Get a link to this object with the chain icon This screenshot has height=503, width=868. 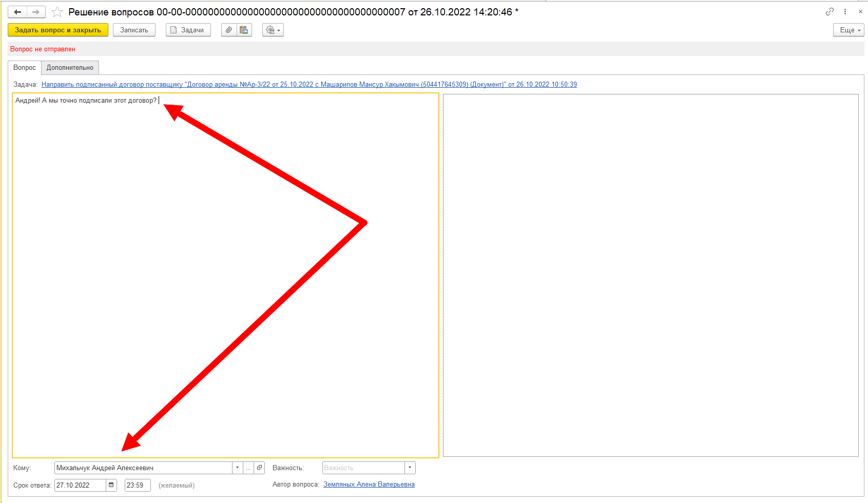(x=830, y=11)
